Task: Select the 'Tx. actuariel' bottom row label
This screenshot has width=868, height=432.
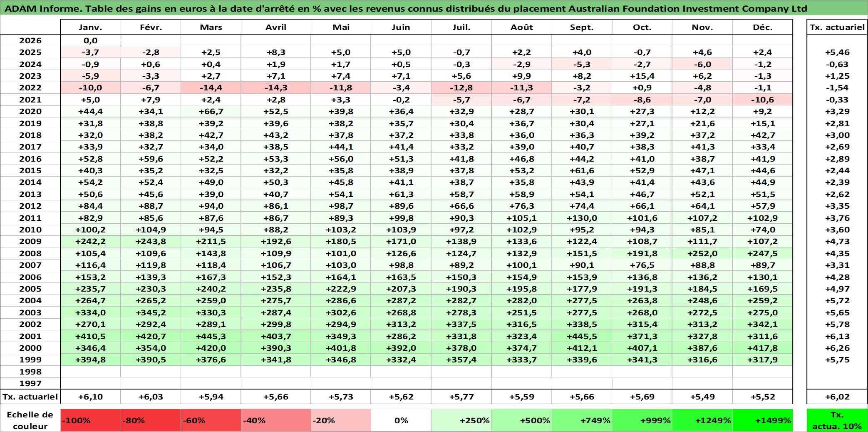Action: coord(30,397)
